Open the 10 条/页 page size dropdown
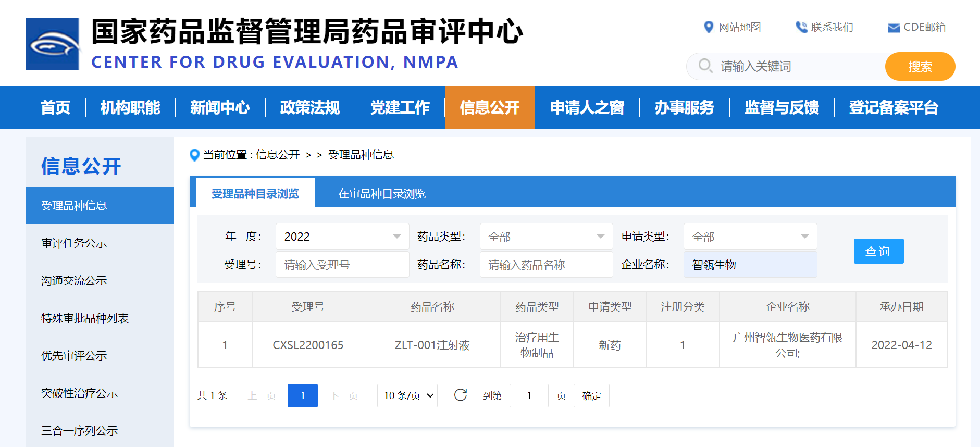The height and width of the screenshot is (447, 980). 407,396
